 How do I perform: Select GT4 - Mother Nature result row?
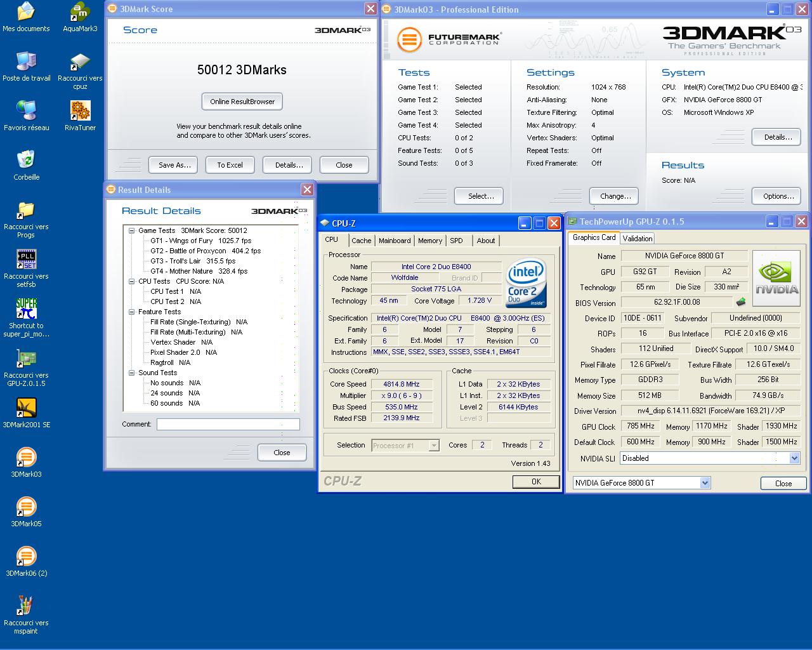coord(199,271)
